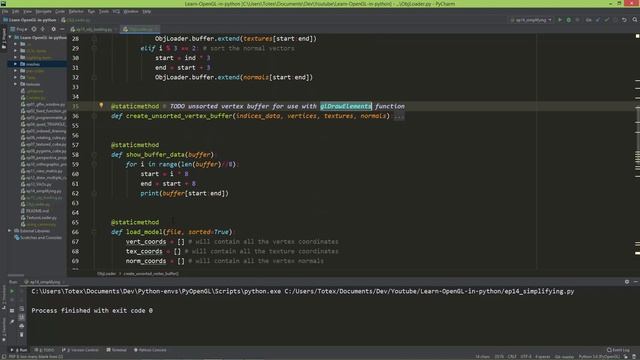Open 9: Version Control tool window

pos(80,350)
